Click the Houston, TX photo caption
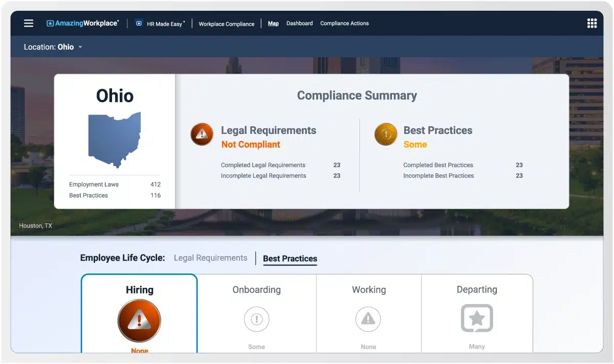 [x=35, y=226]
